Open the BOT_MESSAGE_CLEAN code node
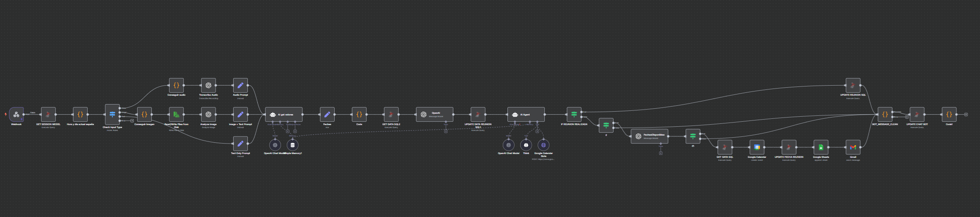The width and height of the screenshot is (980, 217). 885,114
